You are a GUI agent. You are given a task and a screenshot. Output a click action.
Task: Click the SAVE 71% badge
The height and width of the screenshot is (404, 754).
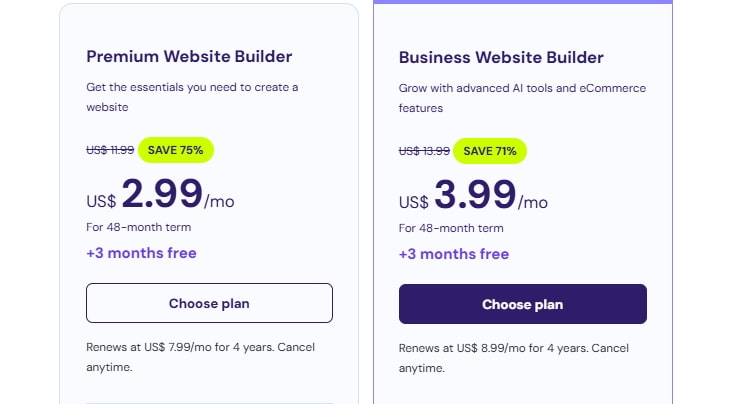[x=489, y=151]
